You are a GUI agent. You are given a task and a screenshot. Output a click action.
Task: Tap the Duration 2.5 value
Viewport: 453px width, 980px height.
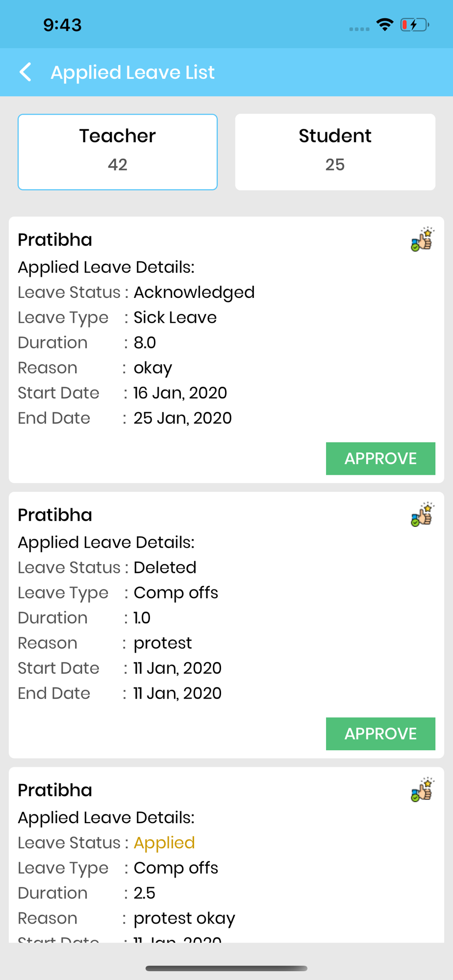coord(145,893)
